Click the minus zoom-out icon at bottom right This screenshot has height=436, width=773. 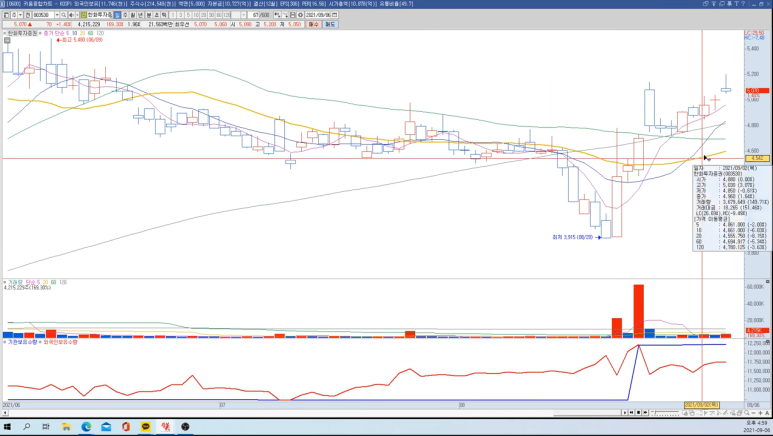click(753, 413)
